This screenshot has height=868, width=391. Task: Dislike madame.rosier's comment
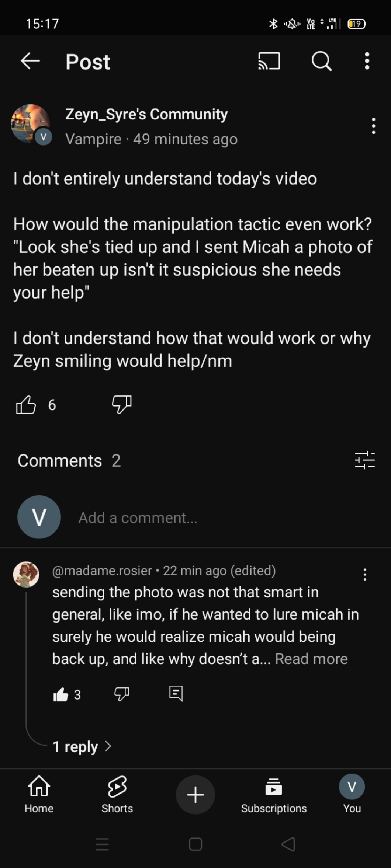point(121,694)
